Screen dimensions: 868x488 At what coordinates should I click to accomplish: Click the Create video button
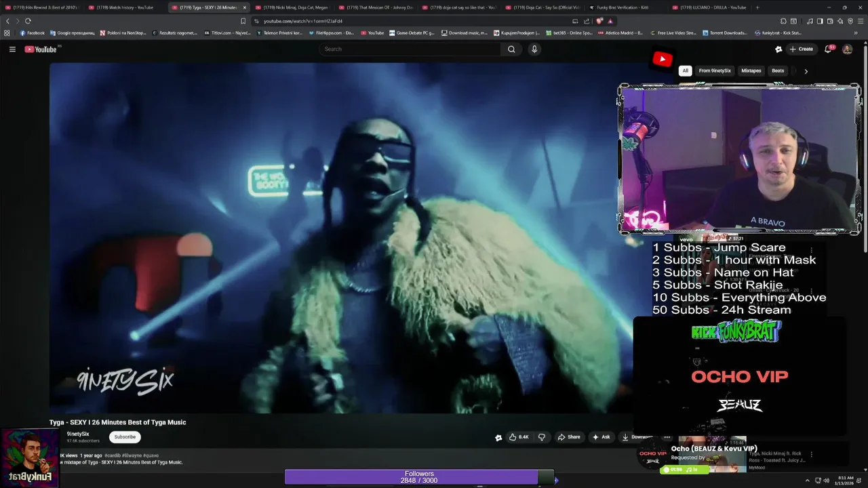[x=801, y=49]
